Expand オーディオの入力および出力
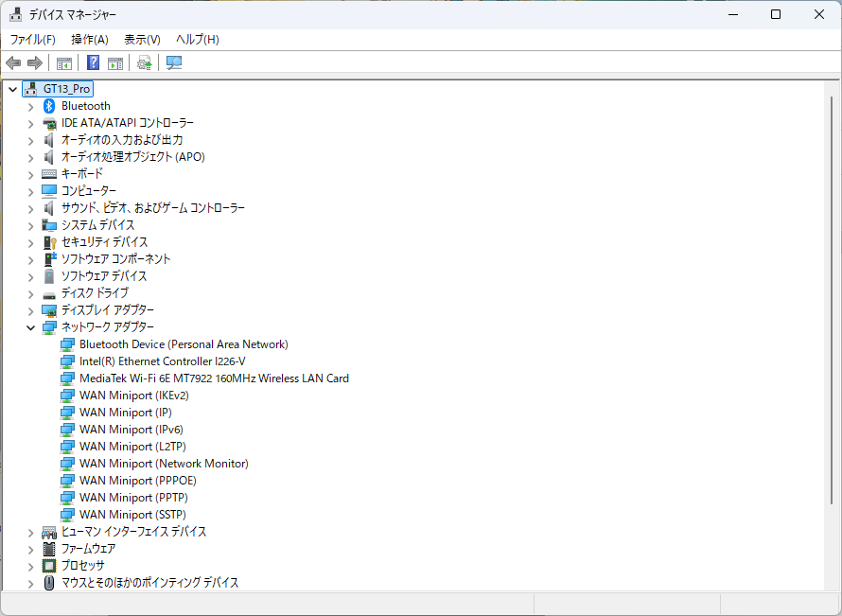The width and height of the screenshot is (842, 616). (30, 141)
